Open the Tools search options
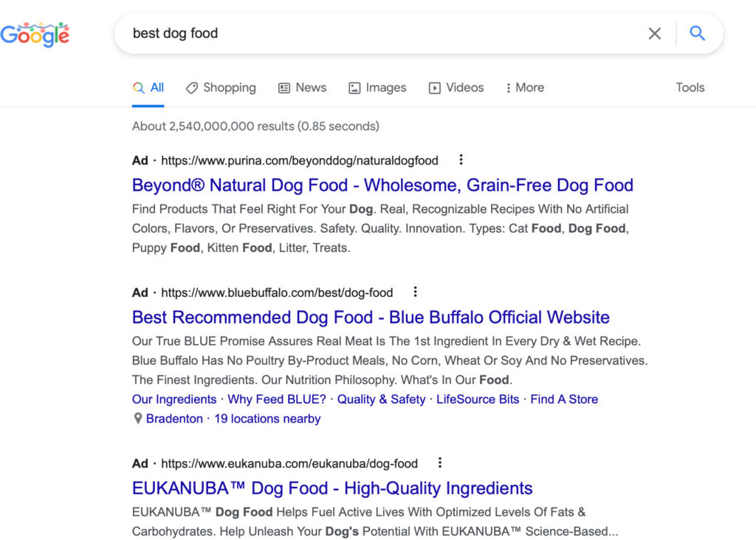The image size is (756, 540). [x=690, y=88]
